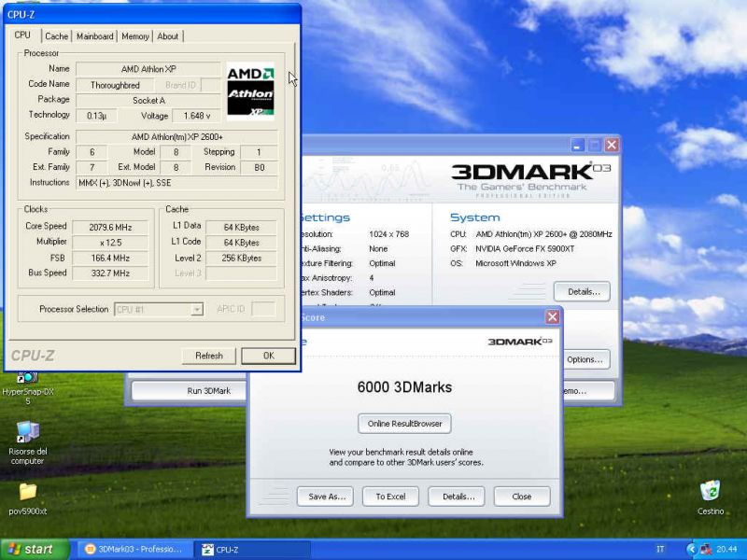Screen dimensions: 747x560
Task: Click To Excel button
Action: coord(390,497)
